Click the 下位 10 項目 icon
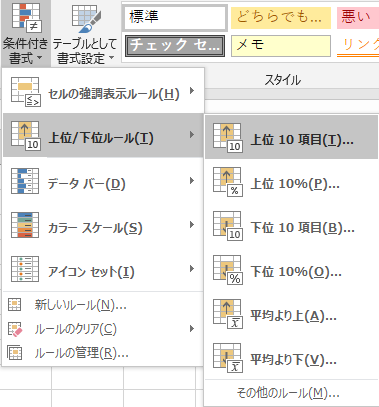The width and height of the screenshot is (379, 407). (x=228, y=226)
